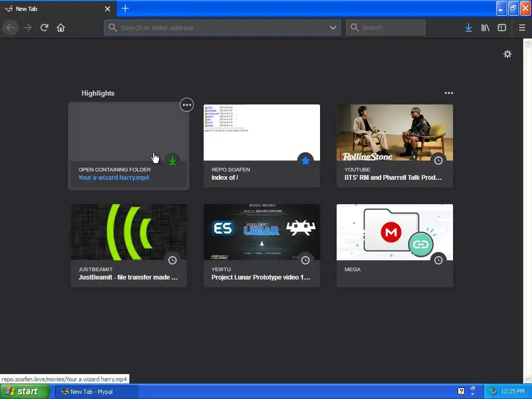Select New Tab - Mypal taskbar button
532x399 pixels.
97,392
